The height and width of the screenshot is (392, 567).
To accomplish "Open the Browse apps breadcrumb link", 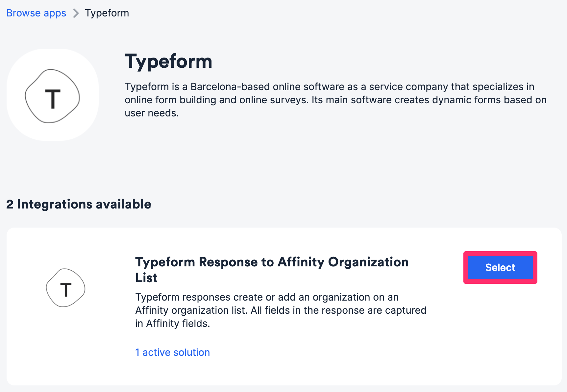I will coord(36,13).
